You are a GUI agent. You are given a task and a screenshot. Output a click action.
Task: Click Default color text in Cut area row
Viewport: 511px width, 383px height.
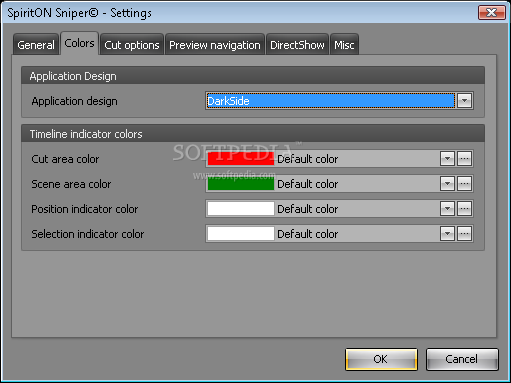pyautogui.click(x=307, y=159)
